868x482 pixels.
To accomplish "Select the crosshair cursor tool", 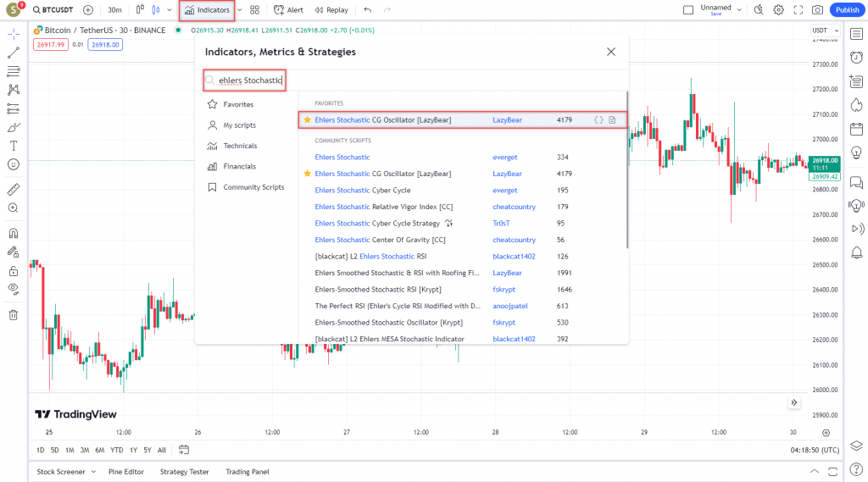I will point(14,35).
